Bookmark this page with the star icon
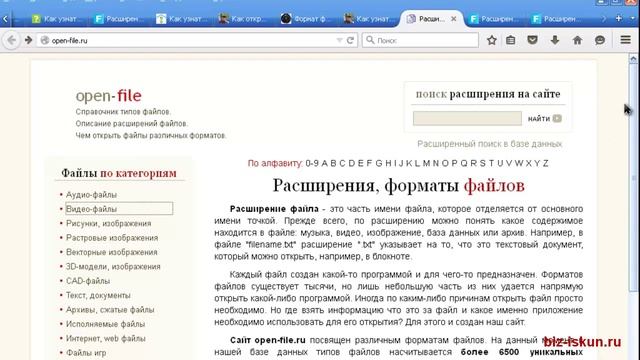The image size is (640, 360). 492,40
